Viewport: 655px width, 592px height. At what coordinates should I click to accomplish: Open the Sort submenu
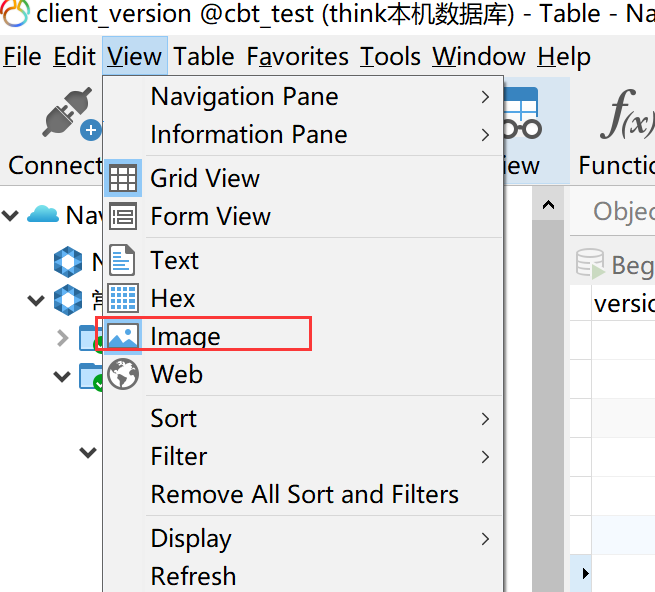click(x=485, y=419)
